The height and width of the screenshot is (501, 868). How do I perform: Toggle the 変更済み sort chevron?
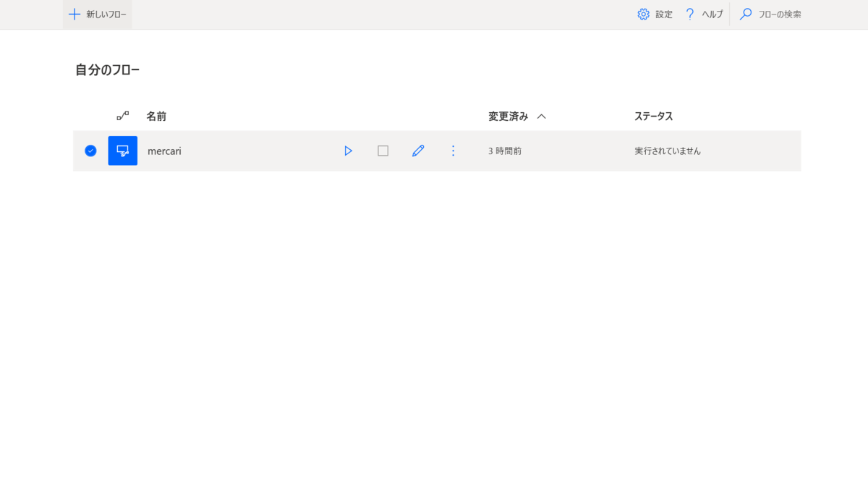pyautogui.click(x=542, y=116)
